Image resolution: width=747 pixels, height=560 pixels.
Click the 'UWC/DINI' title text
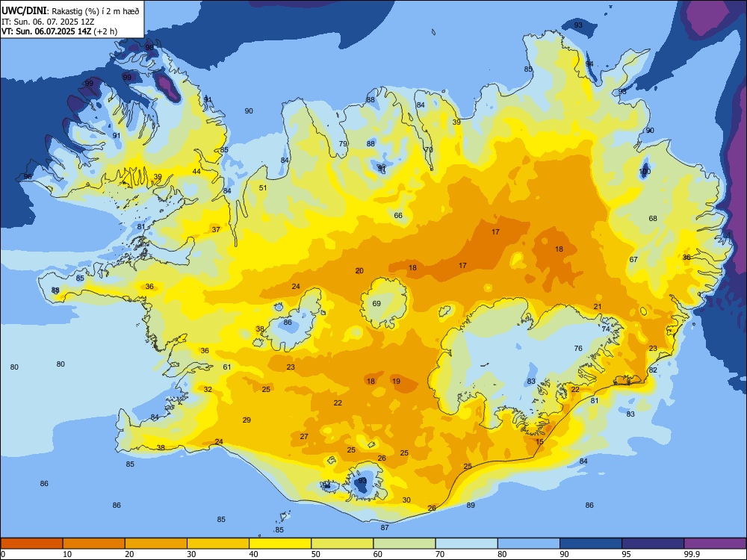coord(25,11)
